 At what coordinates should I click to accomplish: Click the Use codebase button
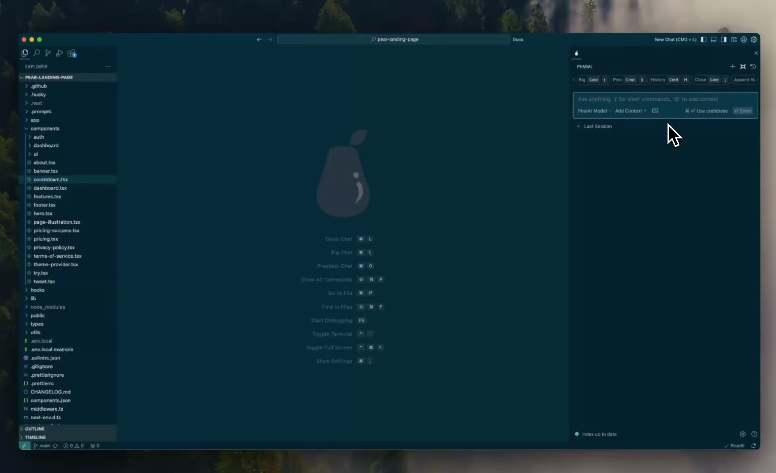point(709,111)
